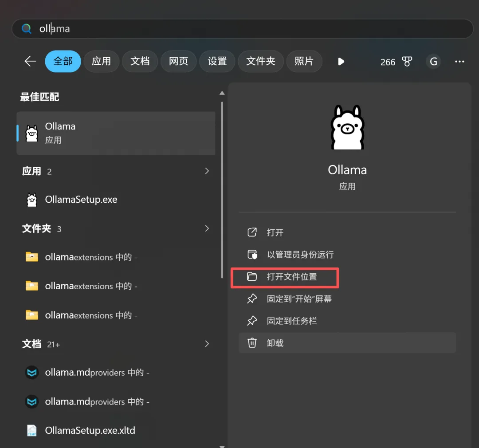Expand the 文件夹 3 category chevron
Viewport: 479px width, 448px height.
coord(207,228)
